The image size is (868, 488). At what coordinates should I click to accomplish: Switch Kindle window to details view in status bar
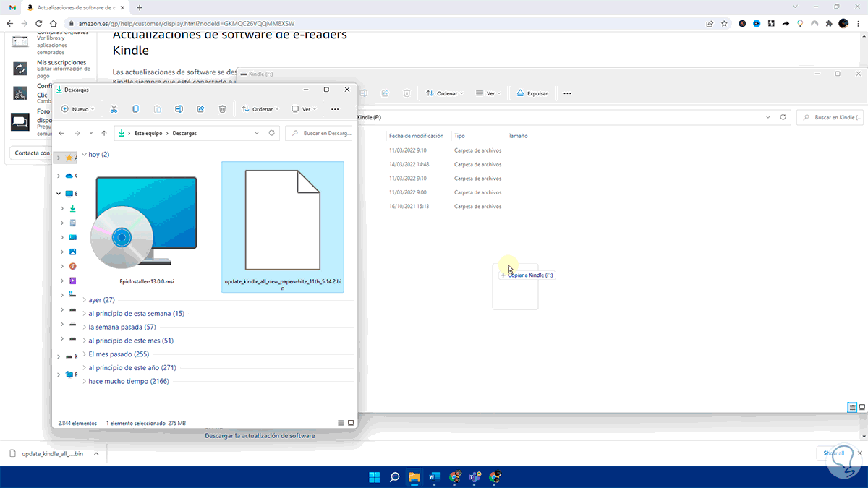tap(852, 408)
